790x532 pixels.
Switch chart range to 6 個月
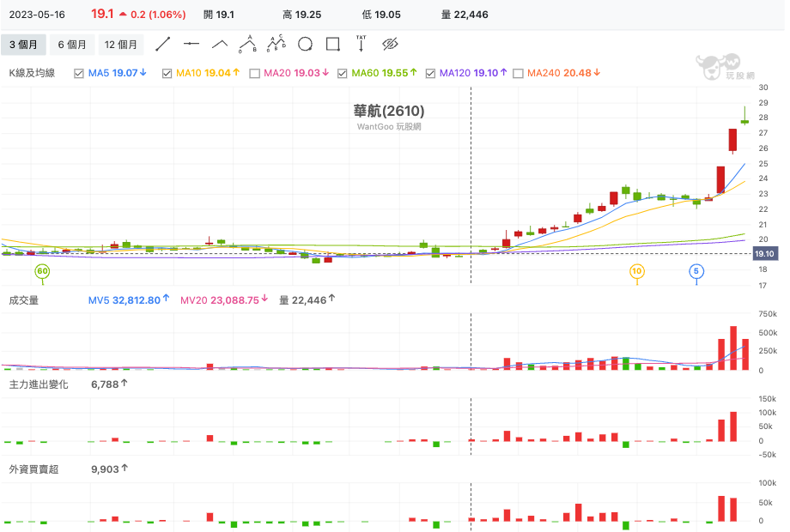[x=71, y=45]
